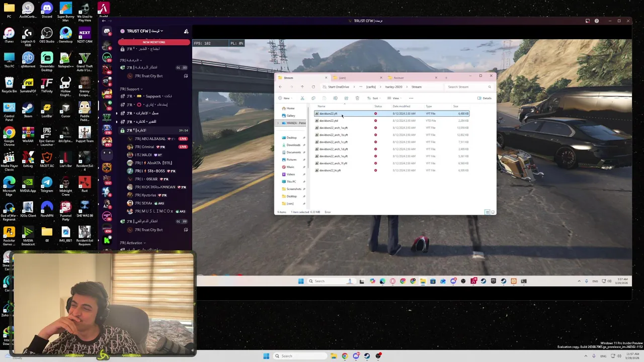Select the Stream Explorer tab

pos(302,77)
